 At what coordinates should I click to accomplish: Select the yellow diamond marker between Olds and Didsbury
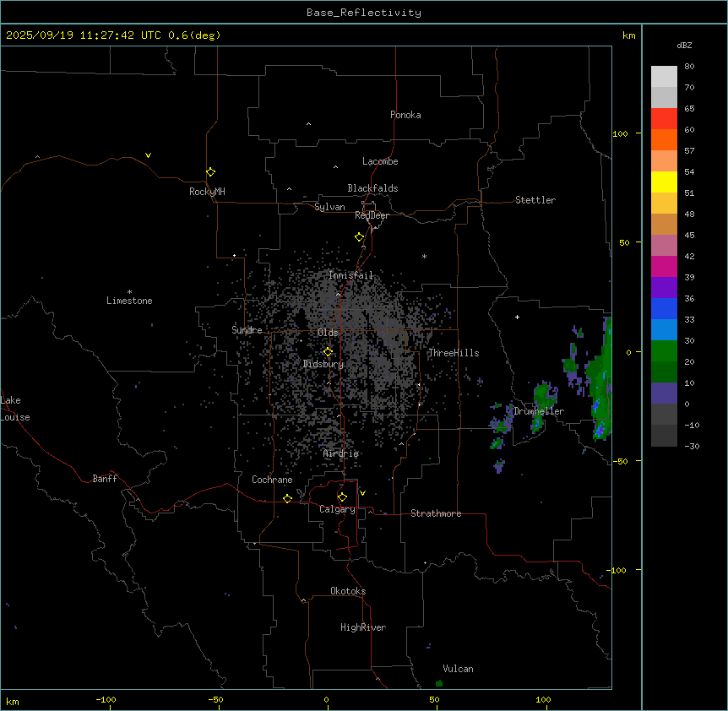329,352
